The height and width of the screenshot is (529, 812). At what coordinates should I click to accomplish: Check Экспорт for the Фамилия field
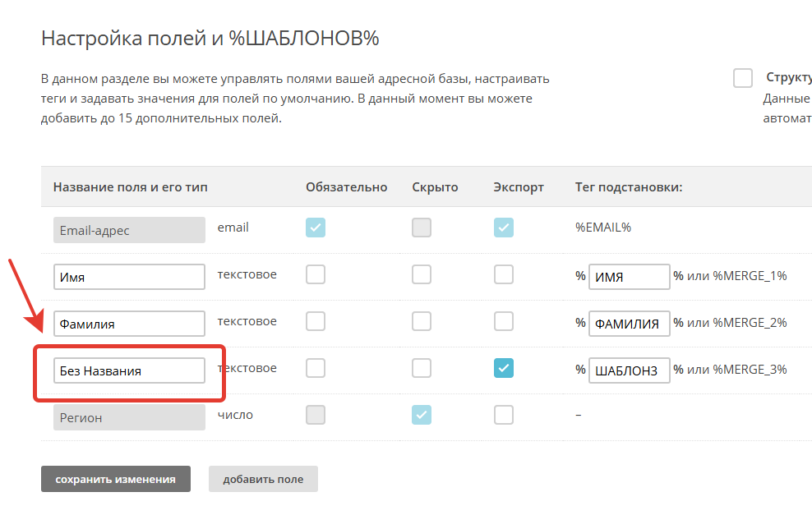coord(504,321)
